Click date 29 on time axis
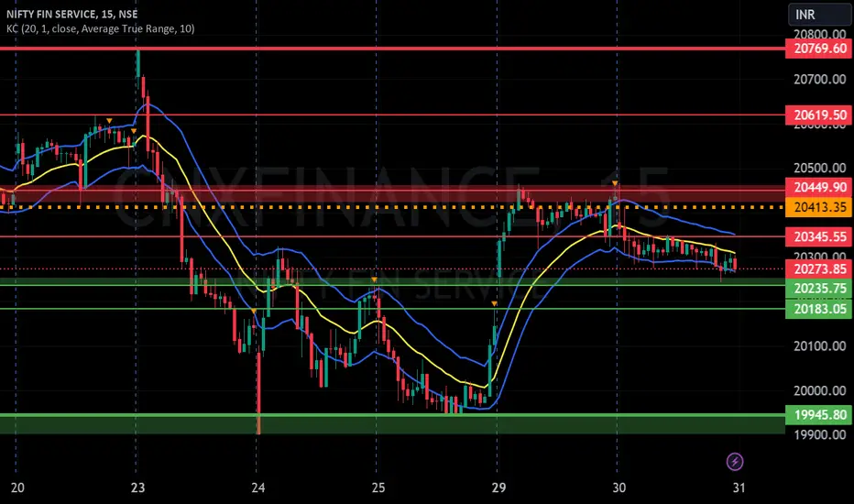Screen dimensions: 854x504 498,488
